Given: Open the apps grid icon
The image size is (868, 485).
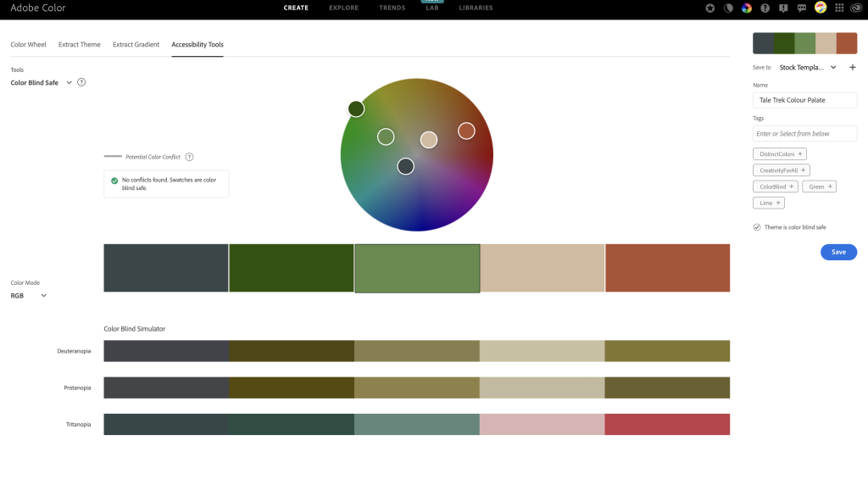Looking at the screenshot, I should click(x=839, y=8).
